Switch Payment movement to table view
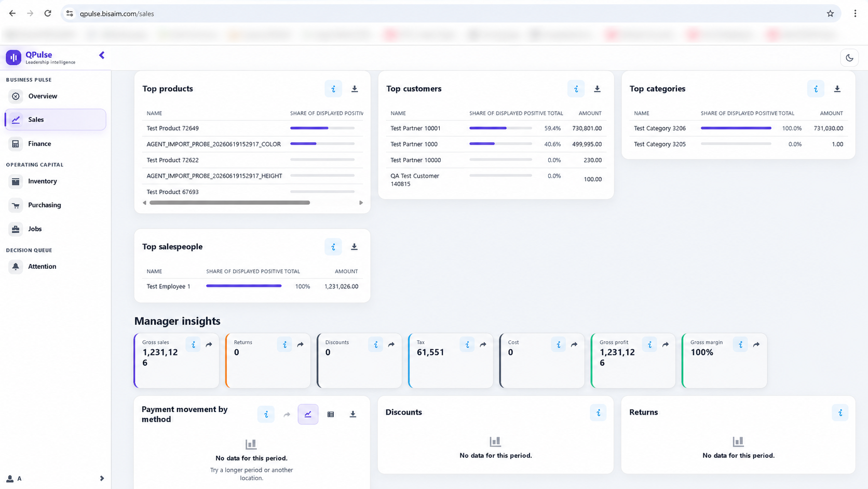This screenshot has height=489, width=868. [x=331, y=414]
